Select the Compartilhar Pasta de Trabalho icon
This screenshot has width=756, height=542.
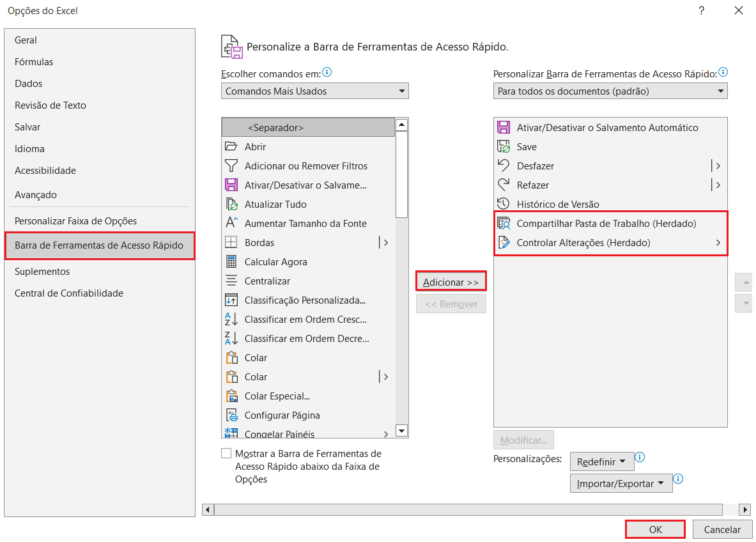click(x=504, y=223)
